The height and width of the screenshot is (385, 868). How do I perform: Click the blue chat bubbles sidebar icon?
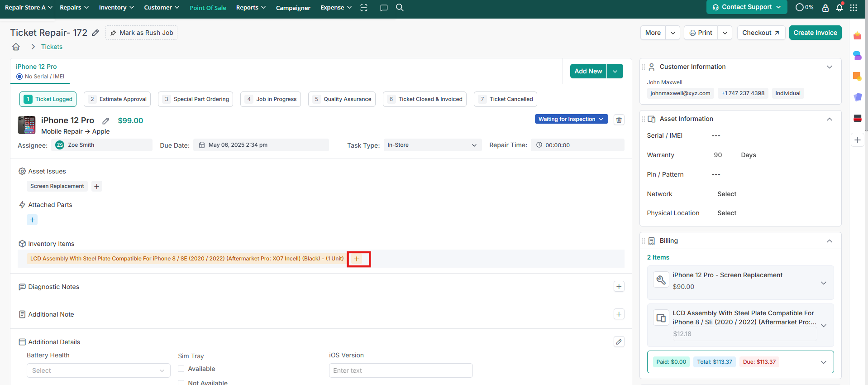point(858,56)
